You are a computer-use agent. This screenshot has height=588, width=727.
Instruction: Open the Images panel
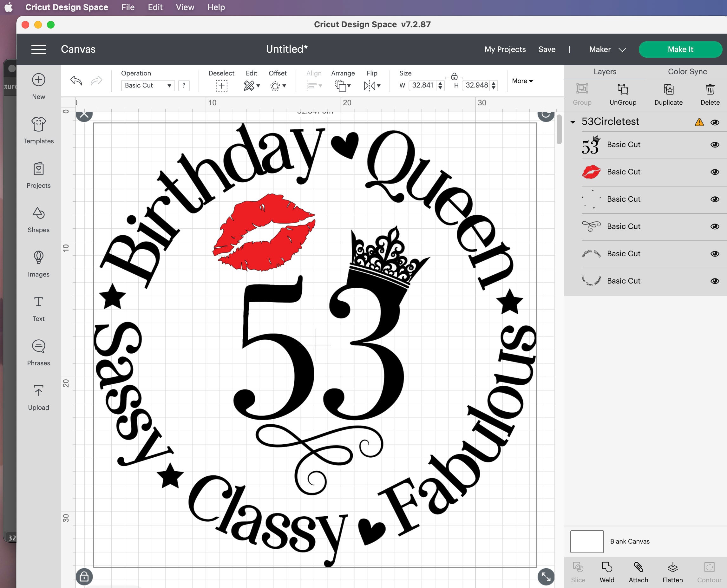click(x=38, y=264)
